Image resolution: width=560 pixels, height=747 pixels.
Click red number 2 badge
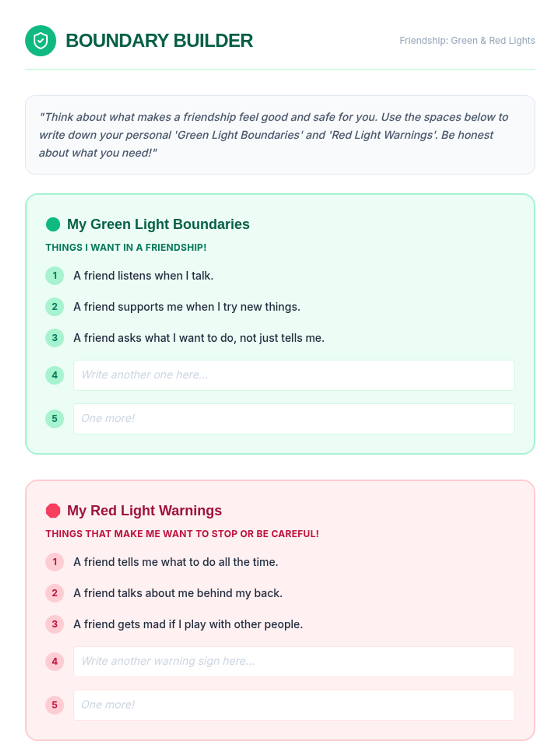click(x=55, y=593)
